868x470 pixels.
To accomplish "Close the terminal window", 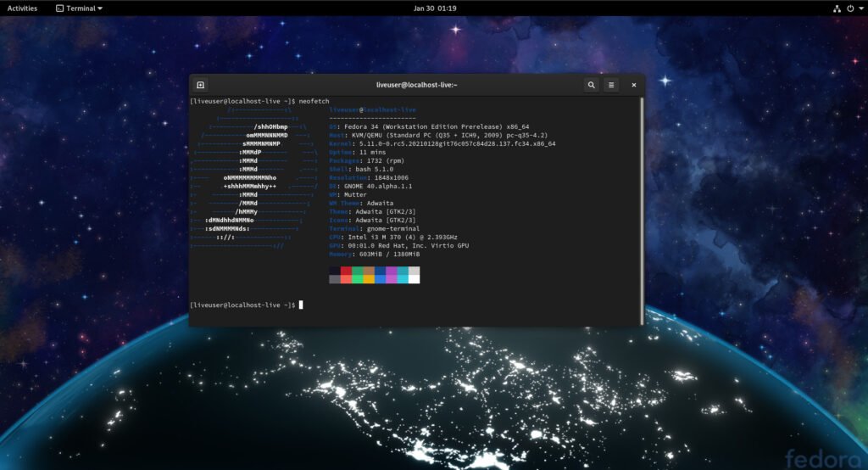I will [x=634, y=85].
